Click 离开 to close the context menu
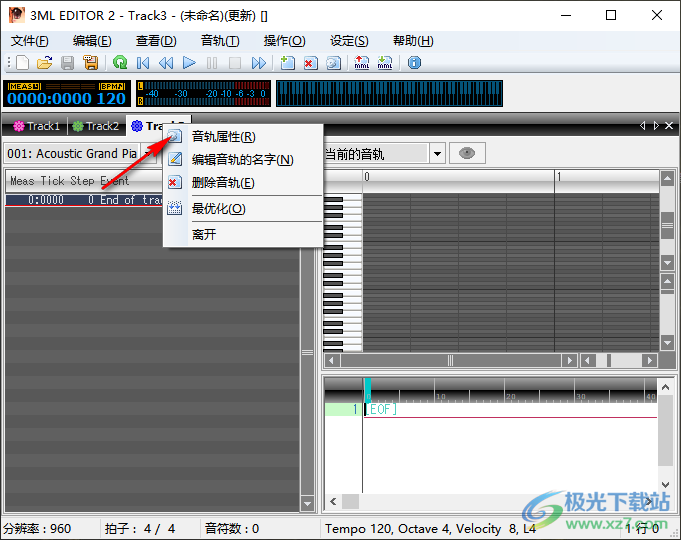Viewport: 681px width, 540px height. 243,235
